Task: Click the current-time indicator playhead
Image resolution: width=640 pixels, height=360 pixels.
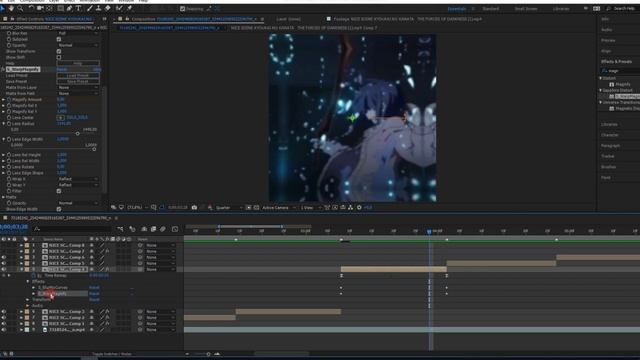Action: (x=429, y=231)
